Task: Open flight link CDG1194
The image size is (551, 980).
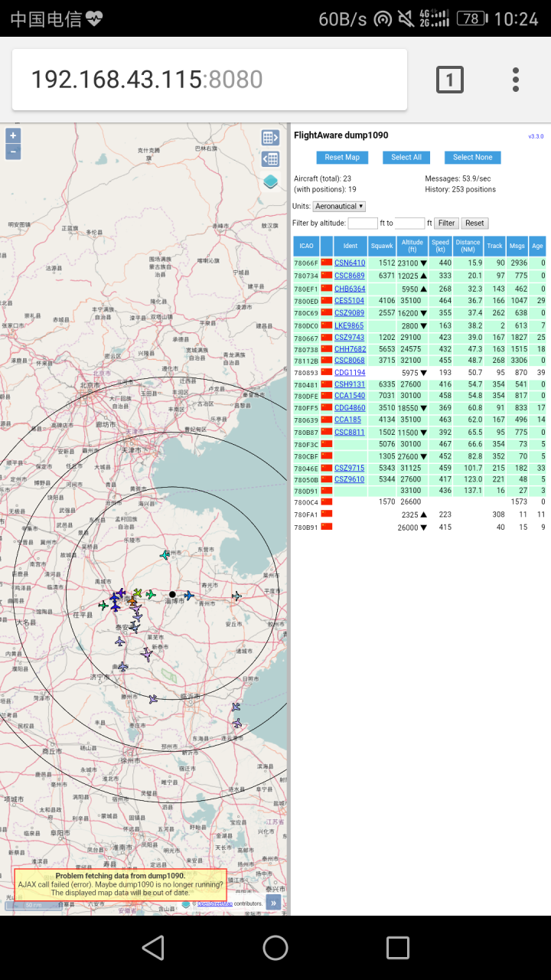Action: click(x=350, y=373)
